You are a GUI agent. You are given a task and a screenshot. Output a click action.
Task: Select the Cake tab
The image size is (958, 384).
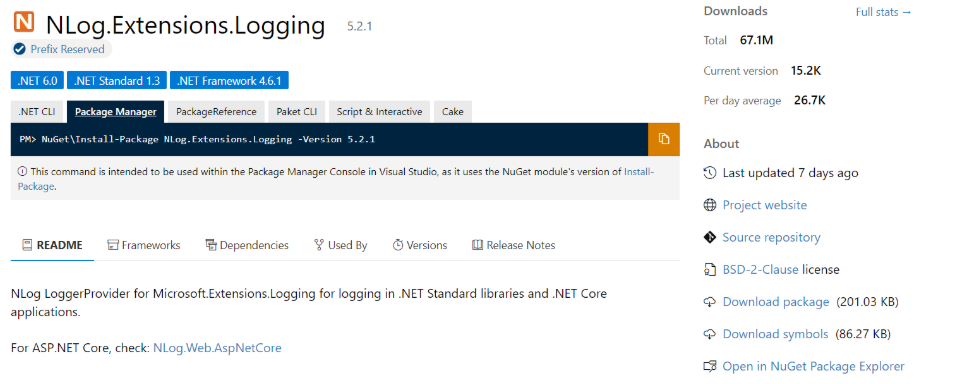click(x=453, y=112)
